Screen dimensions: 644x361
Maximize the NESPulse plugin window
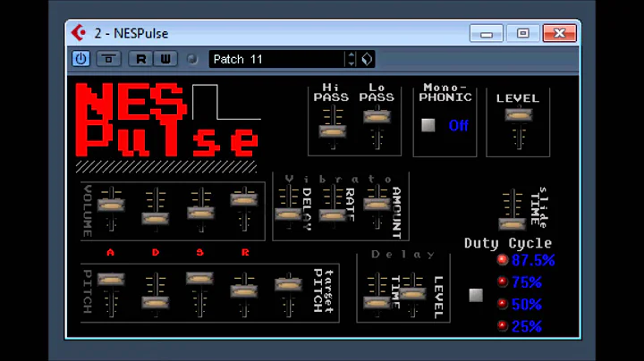[523, 33]
